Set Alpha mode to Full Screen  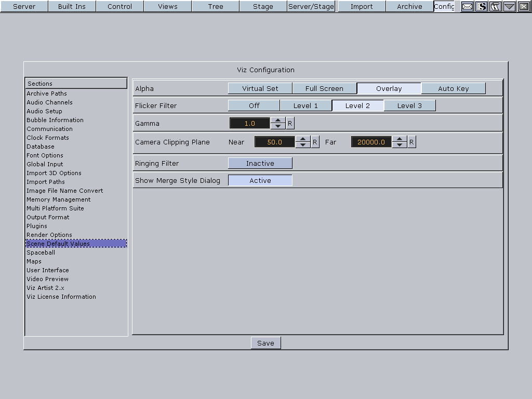pos(325,88)
